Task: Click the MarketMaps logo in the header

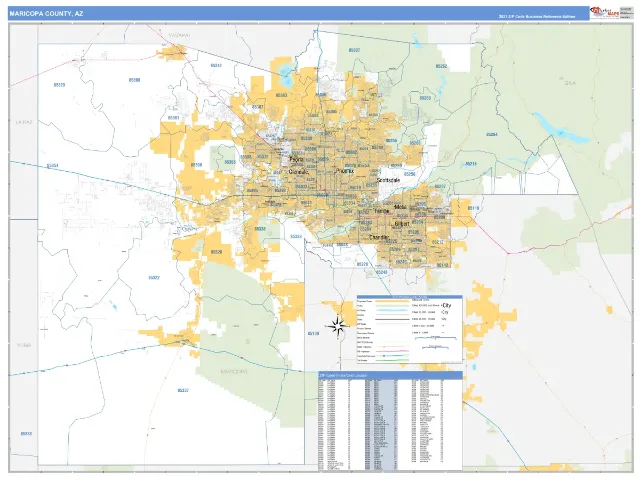Action: pos(604,13)
